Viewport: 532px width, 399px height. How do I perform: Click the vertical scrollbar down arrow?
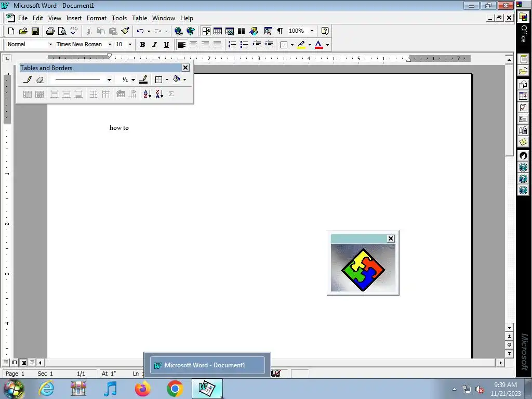pos(509,328)
